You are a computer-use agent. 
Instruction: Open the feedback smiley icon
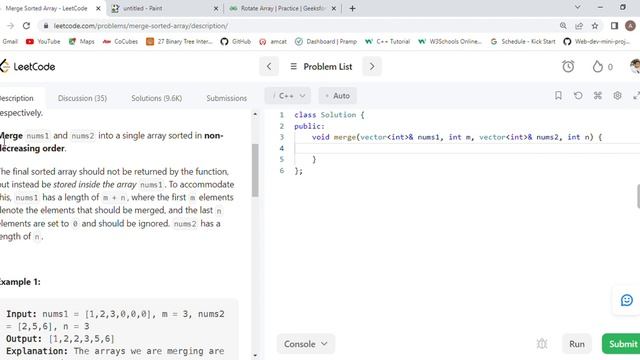pos(627,300)
